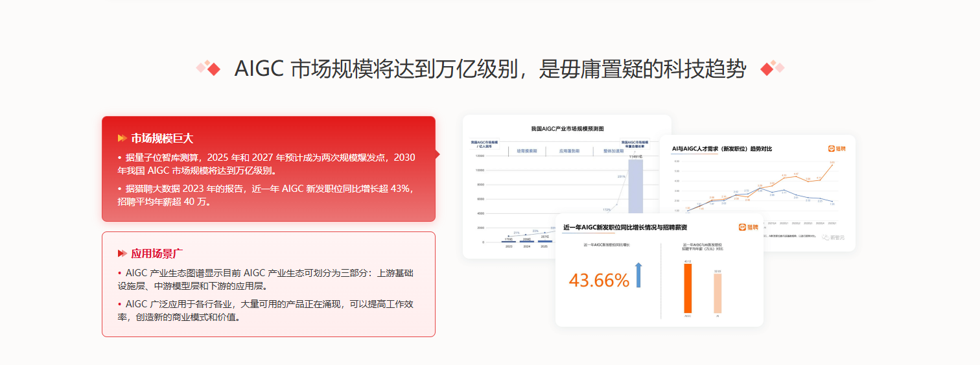980x365 pixels.
Task: Click the 43.66% growth figure
Action: (x=599, y=280)
